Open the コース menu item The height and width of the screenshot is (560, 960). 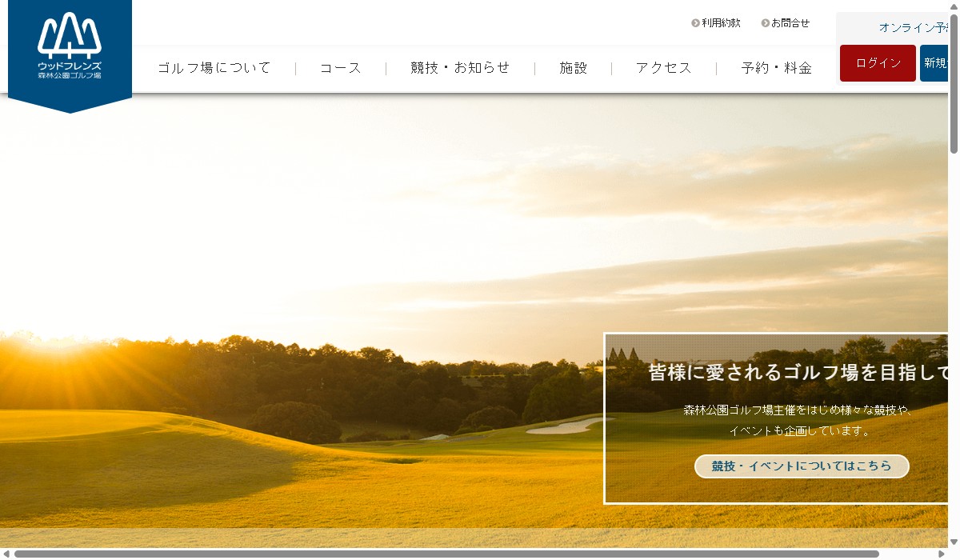tap(341, 68)
